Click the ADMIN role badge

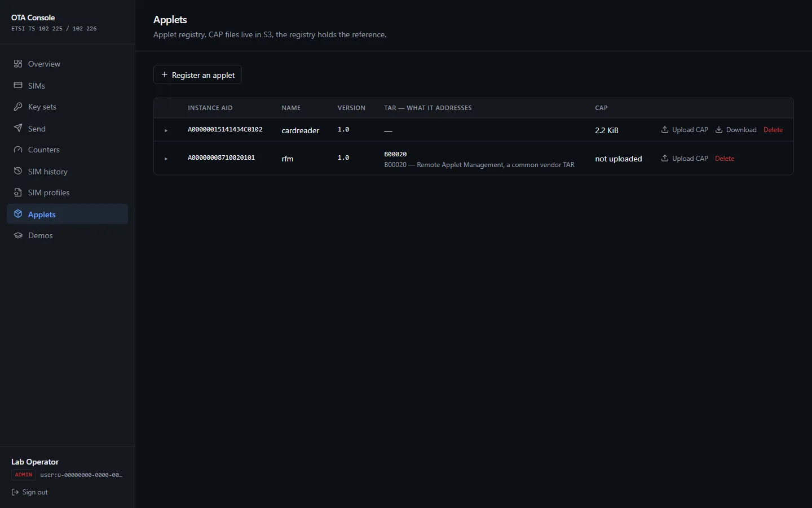(24, 475)
